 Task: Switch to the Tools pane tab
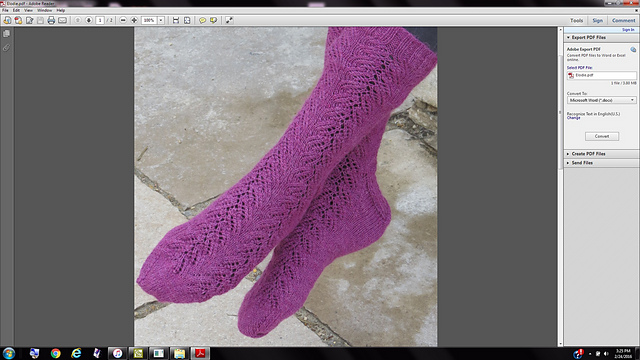(576, 20)
